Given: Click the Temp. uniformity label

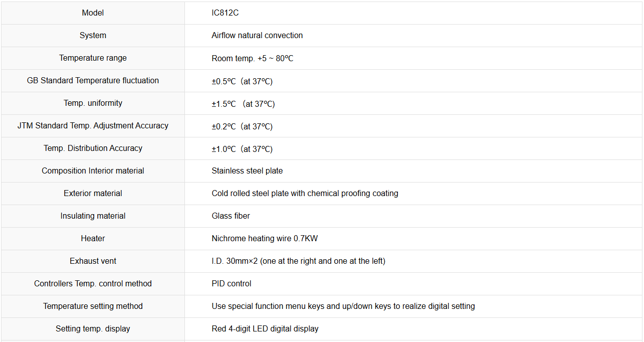Looking at the screenshot, I should 93,103.
